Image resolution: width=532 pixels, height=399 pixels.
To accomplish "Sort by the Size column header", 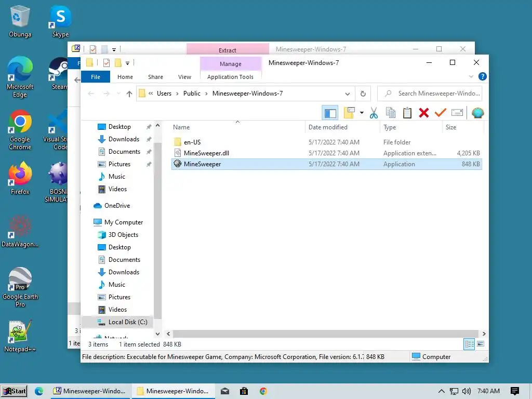I will coord(450,127).
